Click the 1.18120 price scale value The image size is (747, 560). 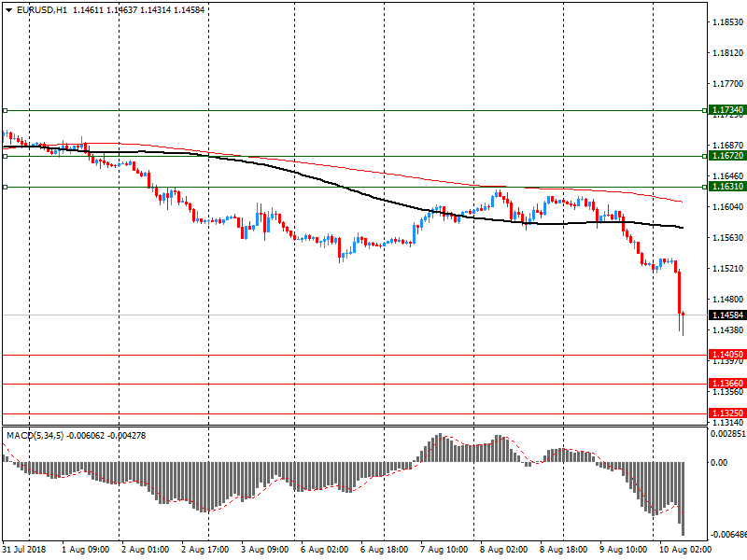click(x=728, y=53)
